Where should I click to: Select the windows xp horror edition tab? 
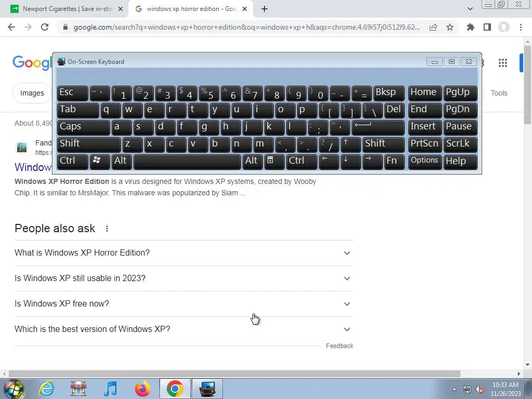[x=190, y=9]
